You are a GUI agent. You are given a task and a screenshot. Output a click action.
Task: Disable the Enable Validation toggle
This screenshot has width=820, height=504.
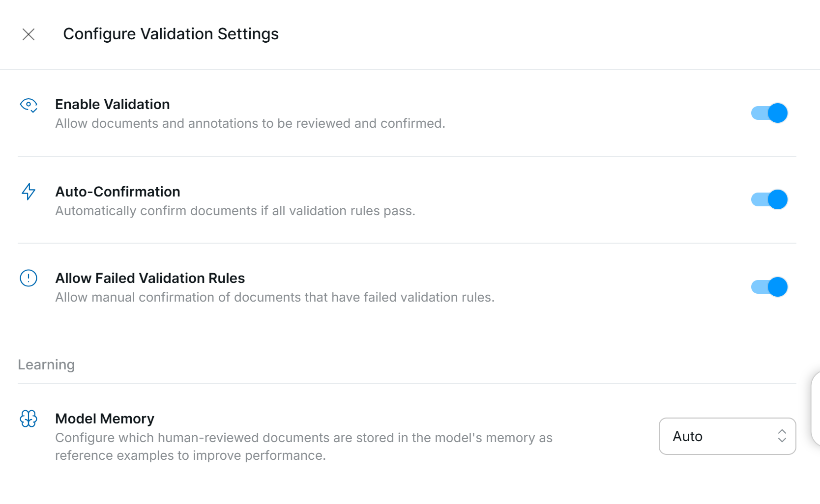tap(769, 112)
